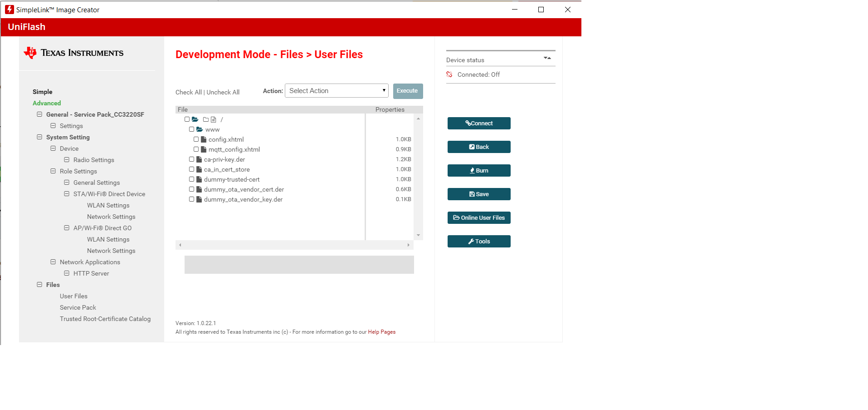The image size is (868, 410).
Task: Click the file icon beside config.xhtml
Action: pos(204,139)
